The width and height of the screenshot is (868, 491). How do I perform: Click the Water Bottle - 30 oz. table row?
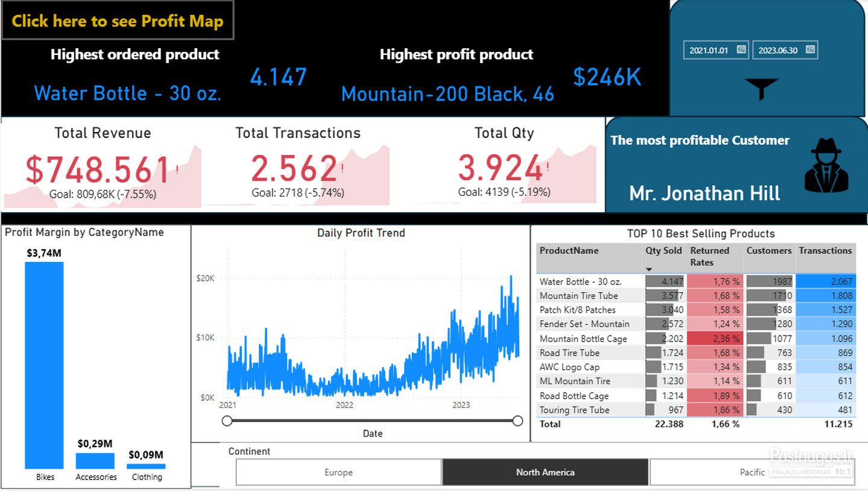(x=696, y=281)
